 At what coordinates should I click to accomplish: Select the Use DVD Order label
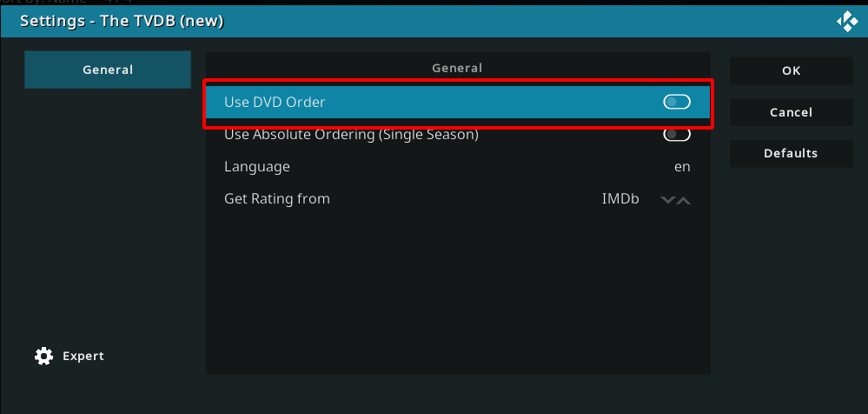[275, 102]
